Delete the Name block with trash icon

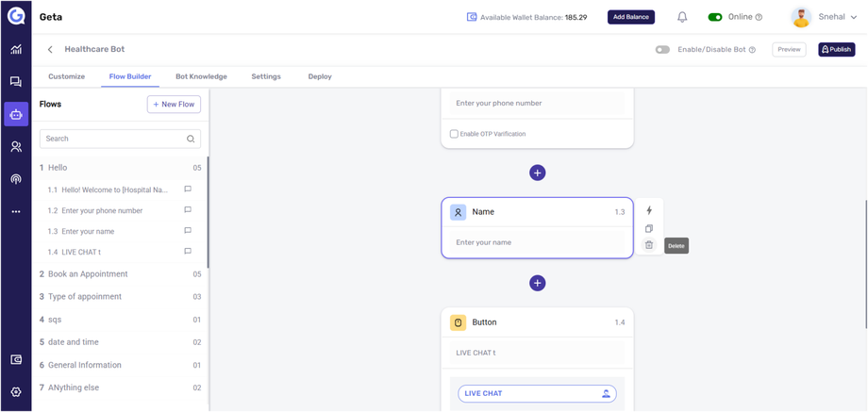[649, 245]
